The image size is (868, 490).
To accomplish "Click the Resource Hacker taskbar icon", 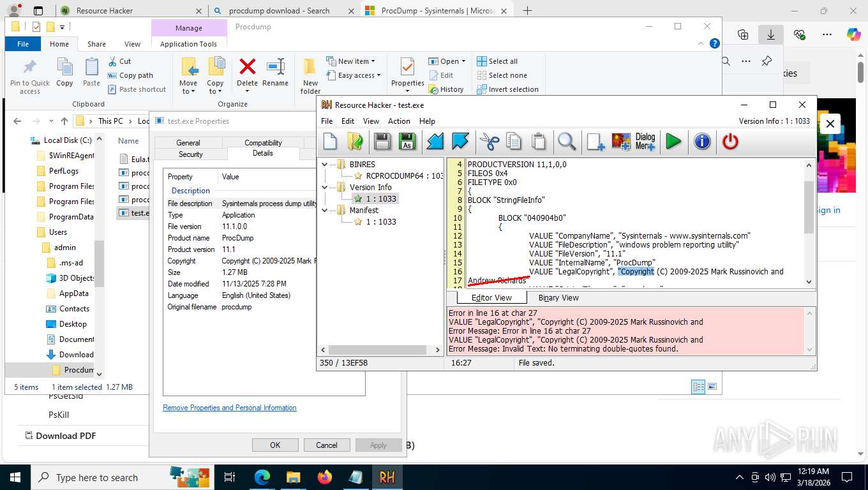I will 387,477.
